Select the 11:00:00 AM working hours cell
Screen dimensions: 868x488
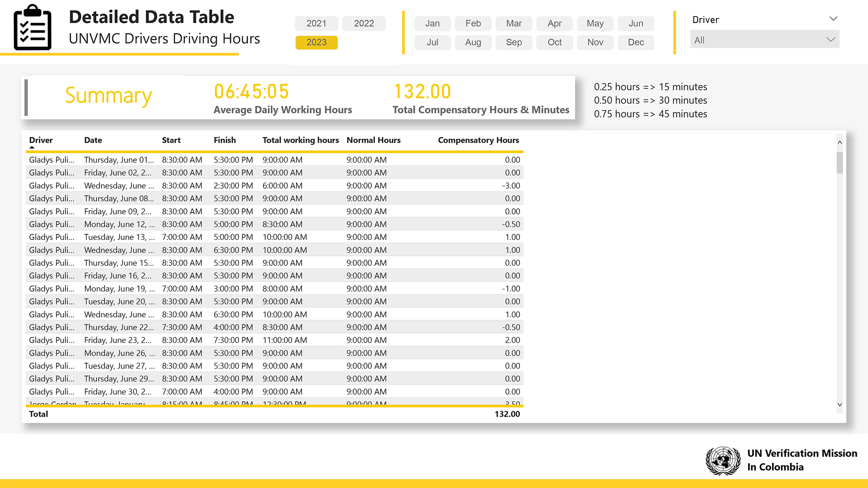(285, 340)
